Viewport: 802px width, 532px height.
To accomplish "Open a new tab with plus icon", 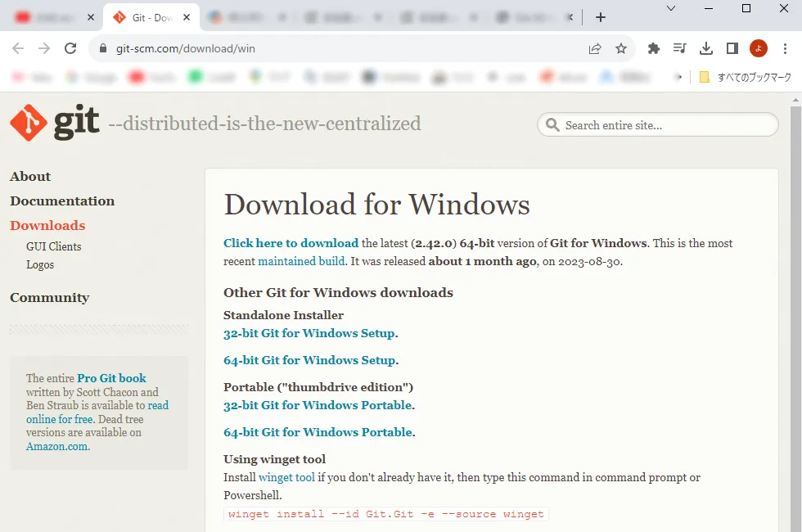I will point(601,17).
